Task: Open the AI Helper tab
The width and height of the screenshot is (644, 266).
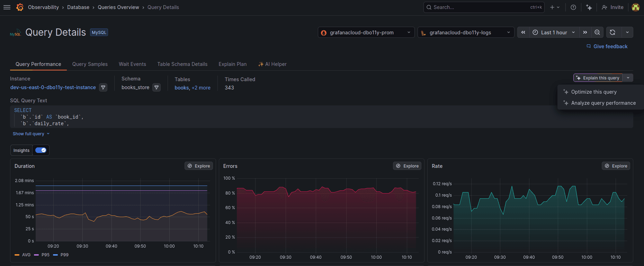Action: pos(272,64)
